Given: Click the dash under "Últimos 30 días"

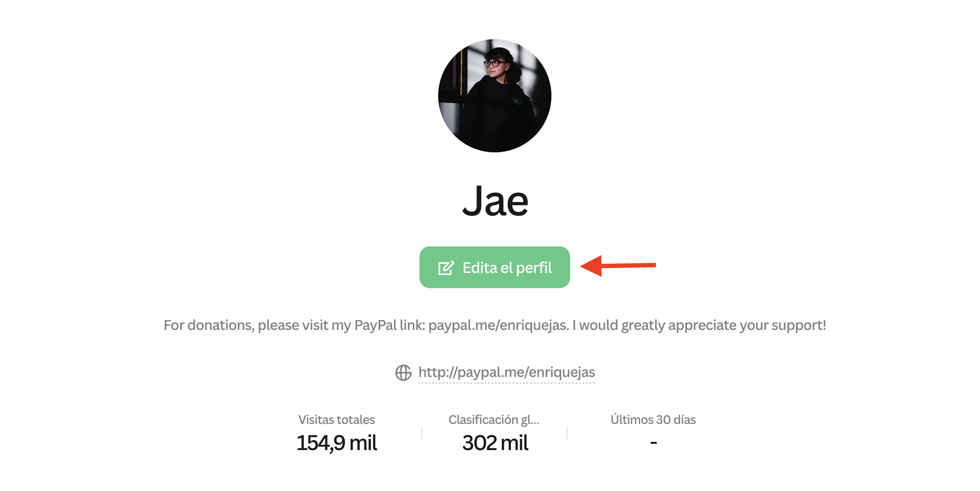Looking at the screenshot, I should coord(653,443).
